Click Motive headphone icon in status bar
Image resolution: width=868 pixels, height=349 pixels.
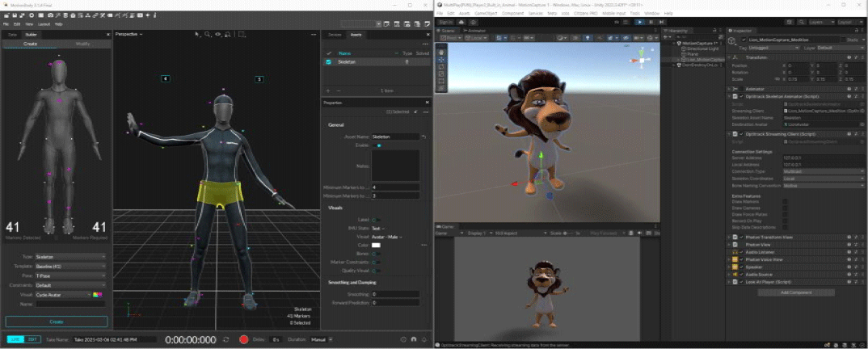click(x=413, y=339)
